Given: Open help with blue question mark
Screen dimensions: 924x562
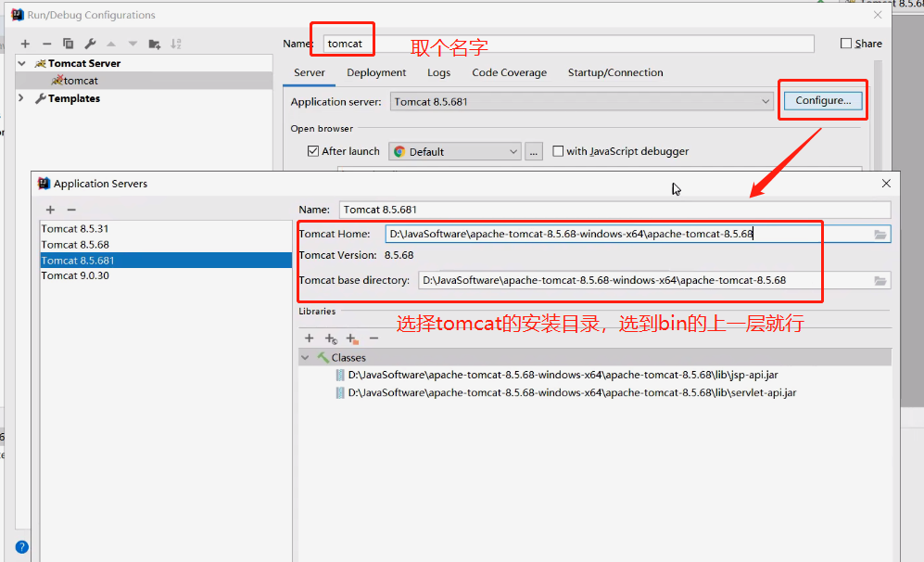Looking at the screenshot, I should [x=22, y=547].
